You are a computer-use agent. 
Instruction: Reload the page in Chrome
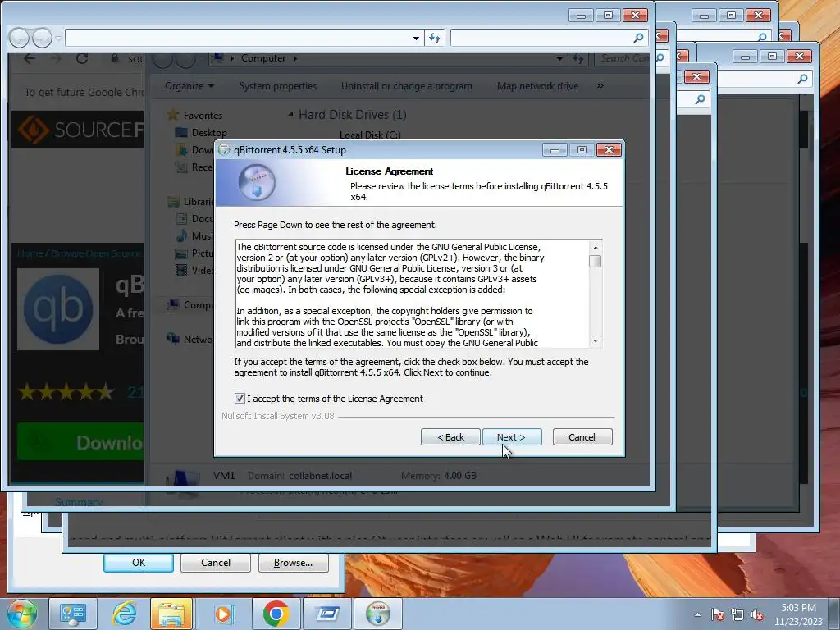[82, 59]
